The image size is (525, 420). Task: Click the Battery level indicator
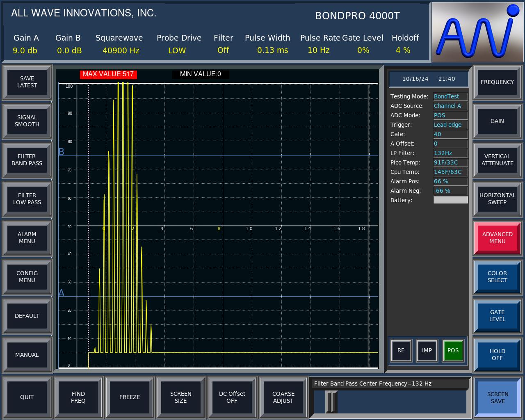coord(450,200)
